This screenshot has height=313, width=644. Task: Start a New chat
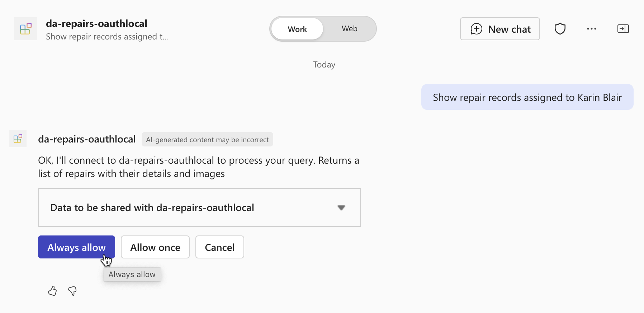tap(500, 29)
